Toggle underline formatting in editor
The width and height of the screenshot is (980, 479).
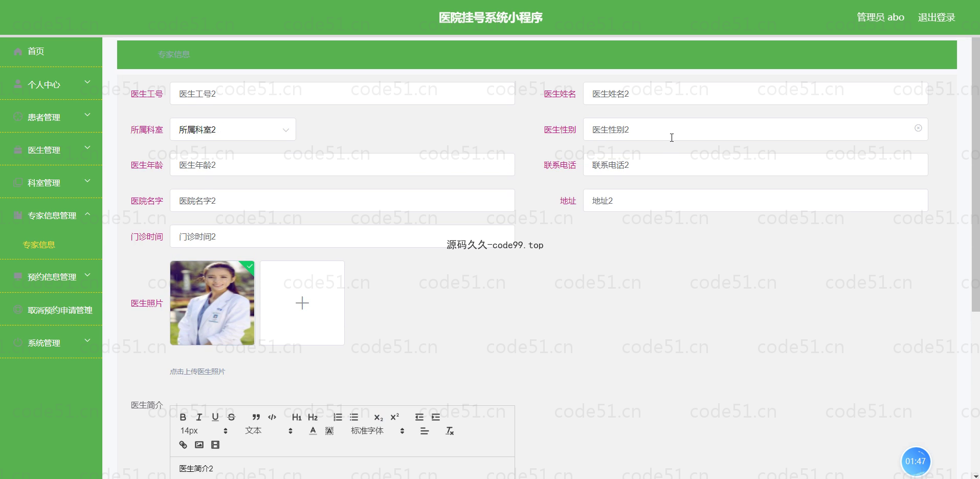click(215, 417)
